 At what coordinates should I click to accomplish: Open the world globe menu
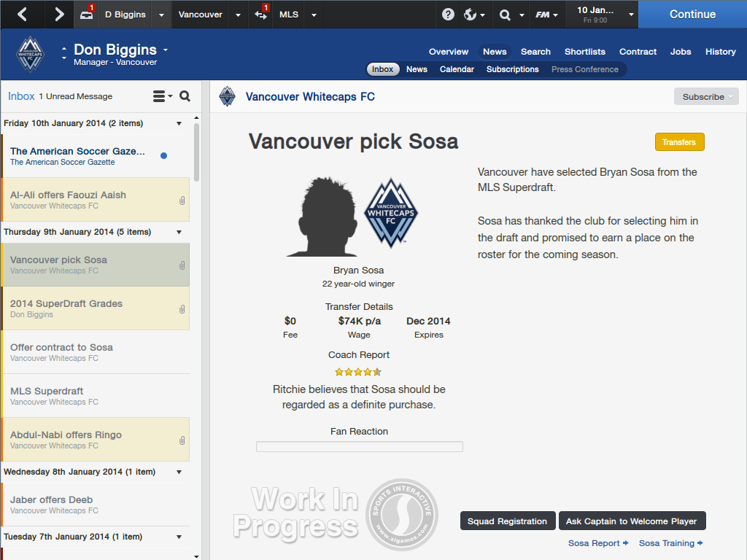473,15
